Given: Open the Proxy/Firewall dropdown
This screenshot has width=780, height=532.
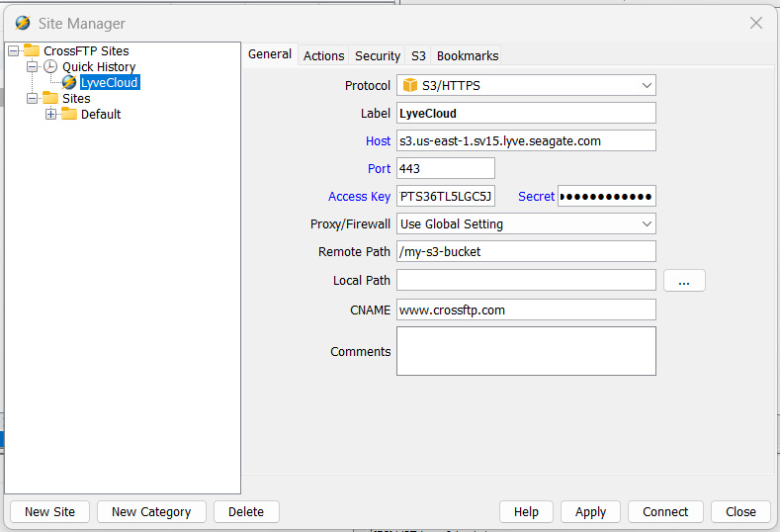Looking at the screenshot, I should click(646, 224).
